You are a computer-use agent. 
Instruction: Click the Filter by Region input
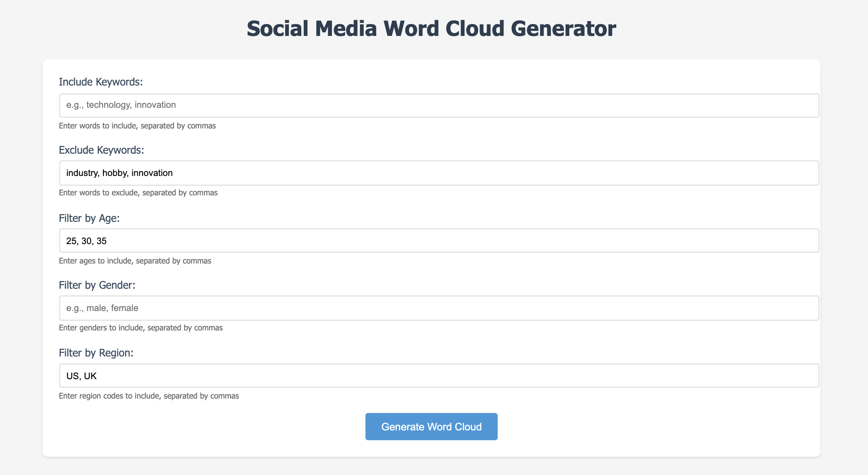(439, 376)
